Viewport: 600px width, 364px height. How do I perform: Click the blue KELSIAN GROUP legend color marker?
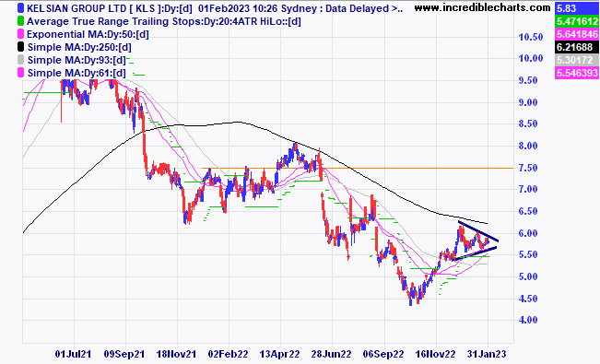pyautogui.click(x=20, y=8)
